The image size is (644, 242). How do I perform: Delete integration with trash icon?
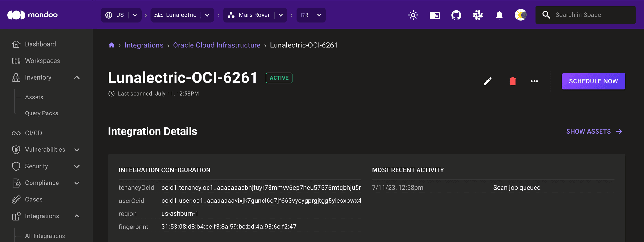(x=513, y=81)
